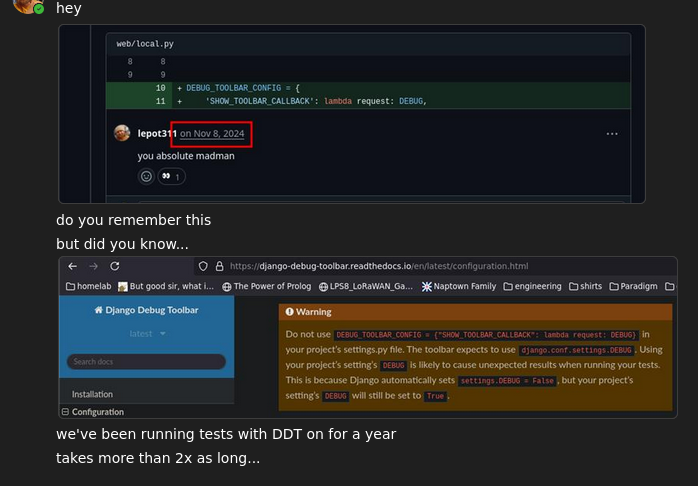The height and width of the screenshot is (486, 698).
Task: Toggle the eyes reaction with count 1
Action: tap(171, 176)
